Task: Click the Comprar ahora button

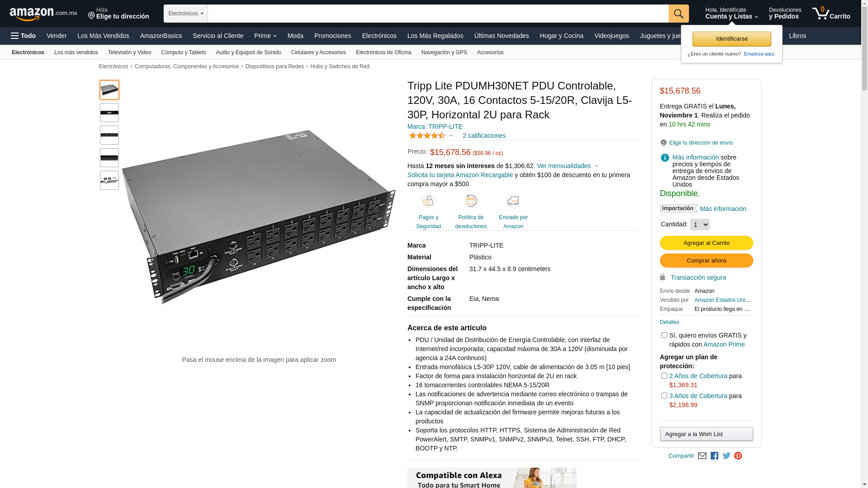Action: point(706,261)
